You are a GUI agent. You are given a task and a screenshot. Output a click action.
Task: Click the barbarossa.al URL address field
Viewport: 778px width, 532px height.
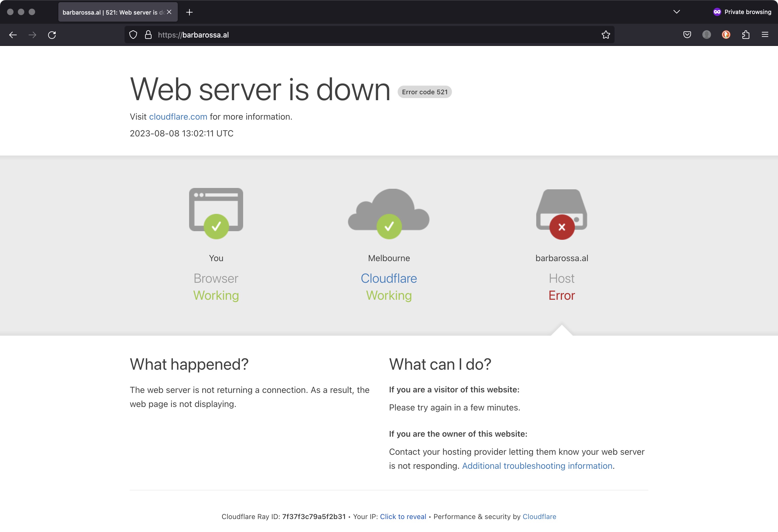(368, 35)
